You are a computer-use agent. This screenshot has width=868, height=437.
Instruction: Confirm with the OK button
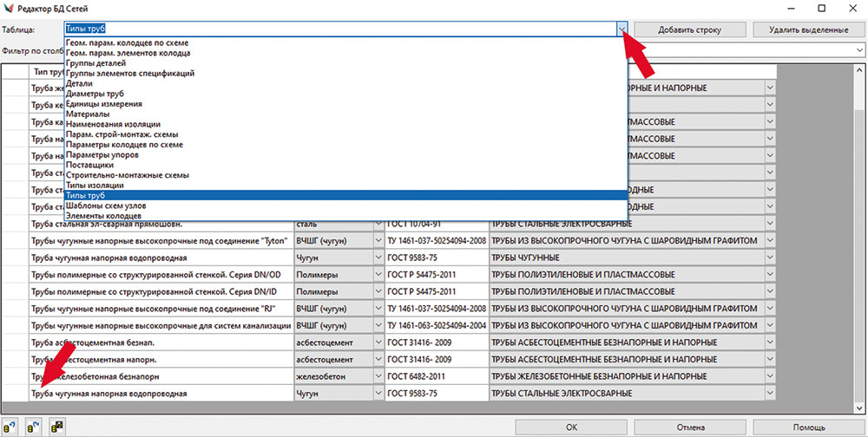[x=570, y=427]
